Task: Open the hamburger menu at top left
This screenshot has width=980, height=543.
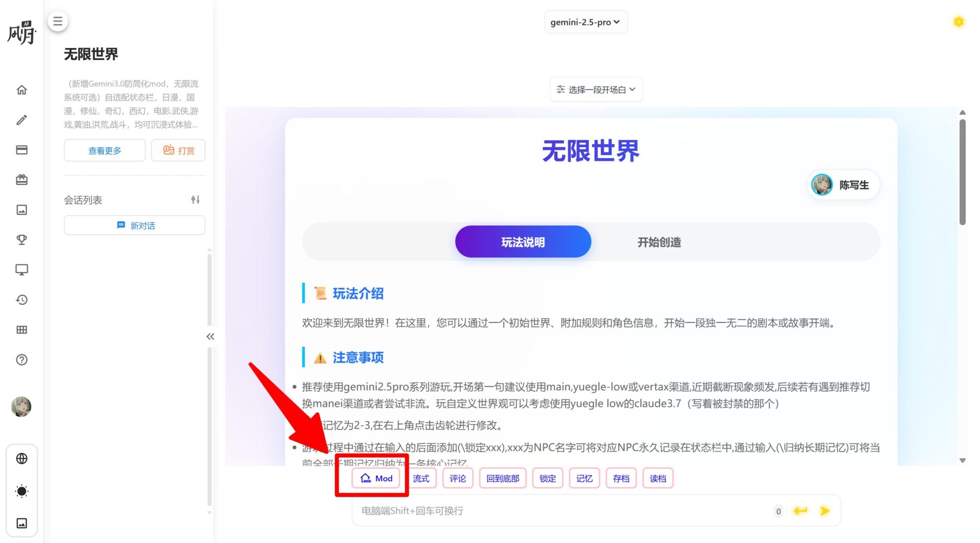Action: pos(58,21)
